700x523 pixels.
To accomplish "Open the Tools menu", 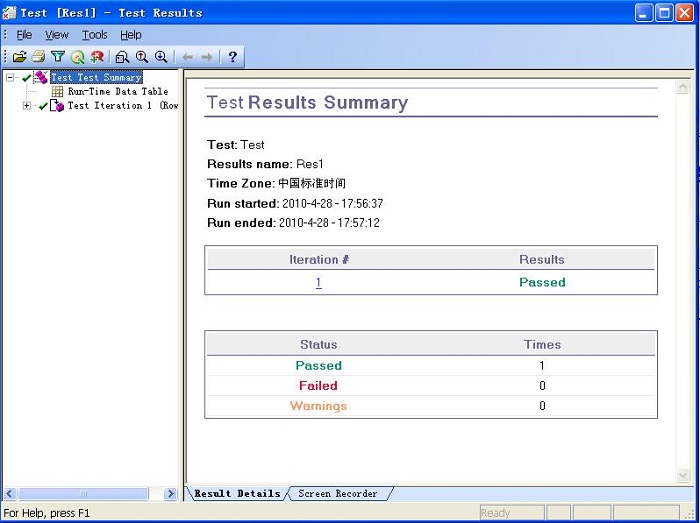I will tap(95, 35).
